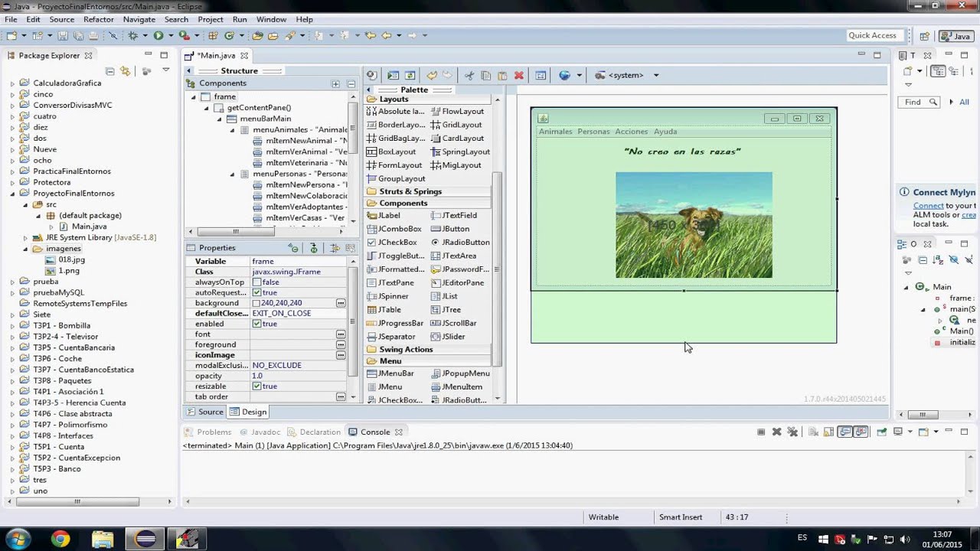Image resolution: width=980 pixels, height=551 pixels.
Task: Click Collapse All in Package Explorer
Action: (110, 71)
